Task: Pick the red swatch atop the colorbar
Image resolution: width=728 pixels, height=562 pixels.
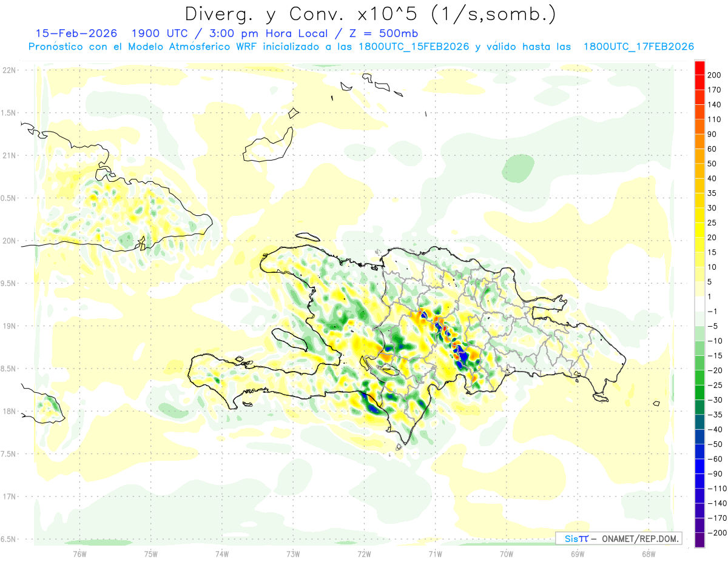Action: pyautogui.click(x=699, y=68)
